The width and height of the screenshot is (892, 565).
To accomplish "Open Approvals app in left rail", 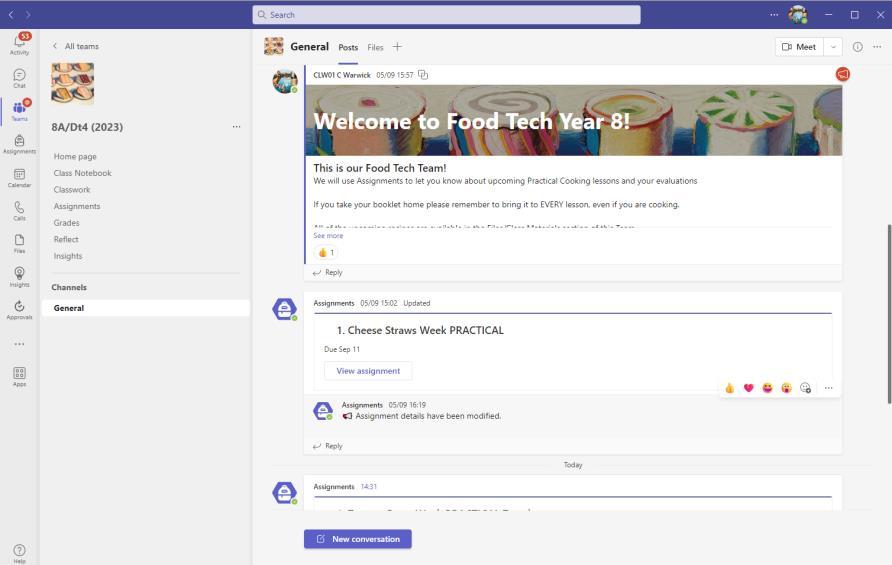I will 19,310.
